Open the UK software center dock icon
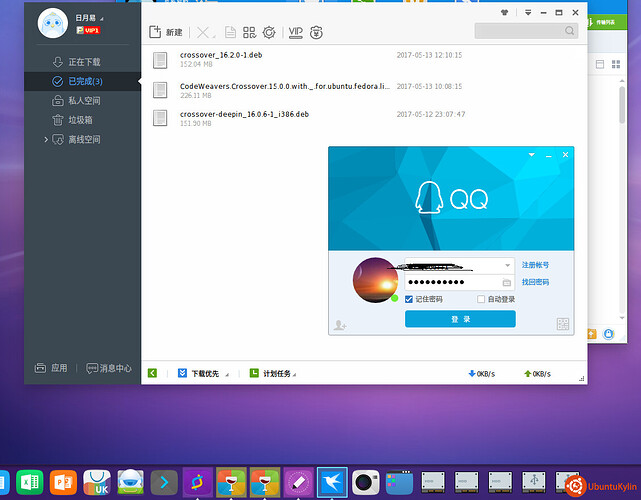This screenshot has width=641, height=500. click(x=97, y=483)
